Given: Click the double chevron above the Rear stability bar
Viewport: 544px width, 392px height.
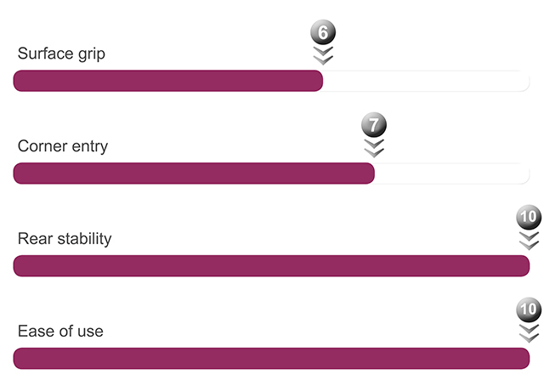Looking at the screenshot, I should tap(529, 241).
